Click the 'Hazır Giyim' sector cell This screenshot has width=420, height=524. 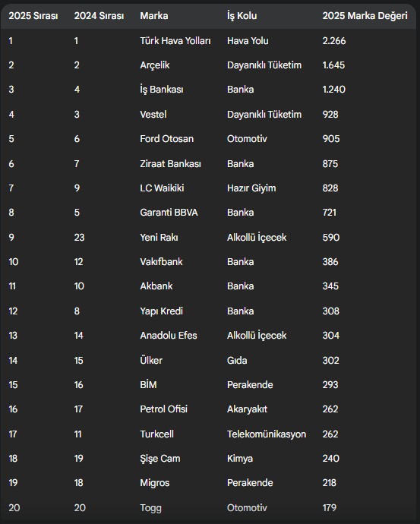(x=251, y=188)
